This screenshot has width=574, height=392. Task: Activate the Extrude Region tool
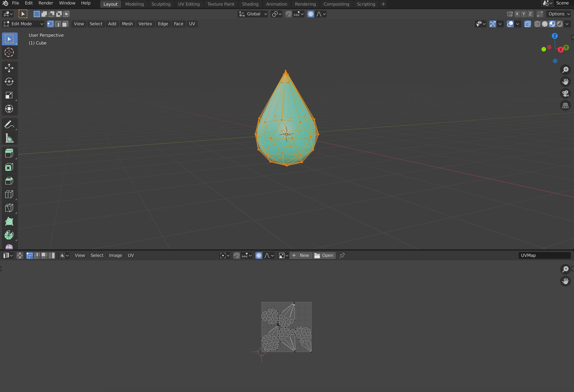click(x=9, y=154)
